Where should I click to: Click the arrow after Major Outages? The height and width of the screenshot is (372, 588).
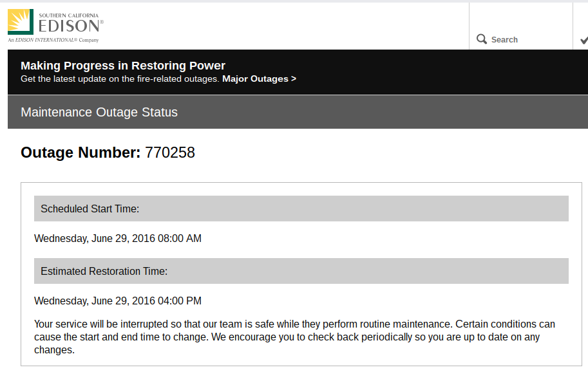[294, 79]
